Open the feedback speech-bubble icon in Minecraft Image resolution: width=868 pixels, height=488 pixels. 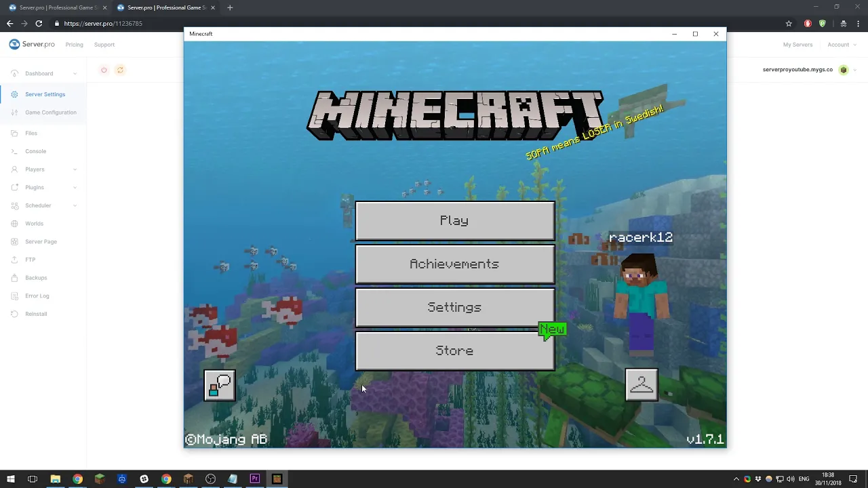220,386
